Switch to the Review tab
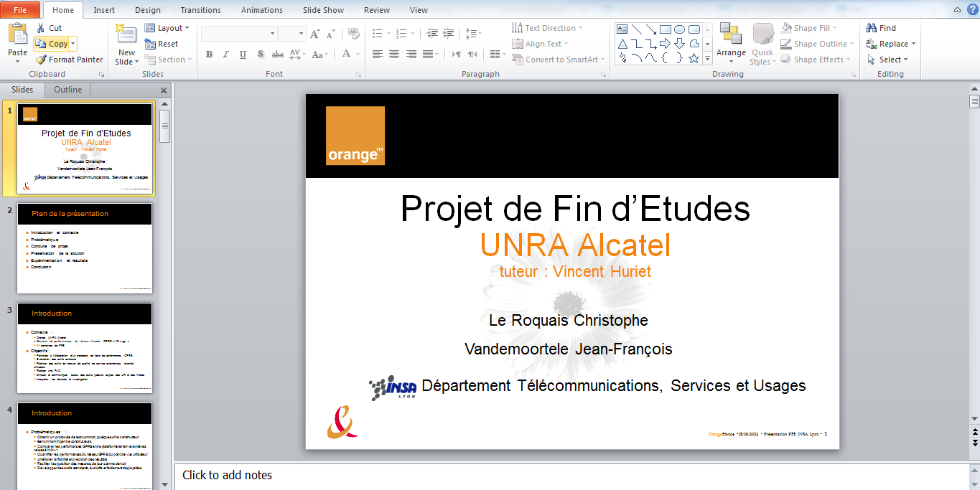The width and height of the screenshot is (980, 490). pyautogui.click(x=377, y=10)
